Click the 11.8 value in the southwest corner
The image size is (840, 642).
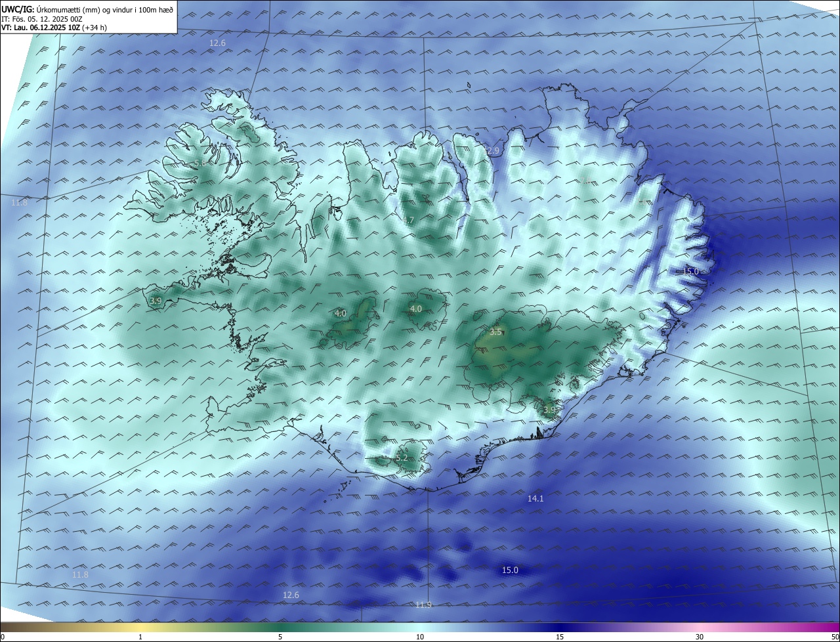pos(80,575)
